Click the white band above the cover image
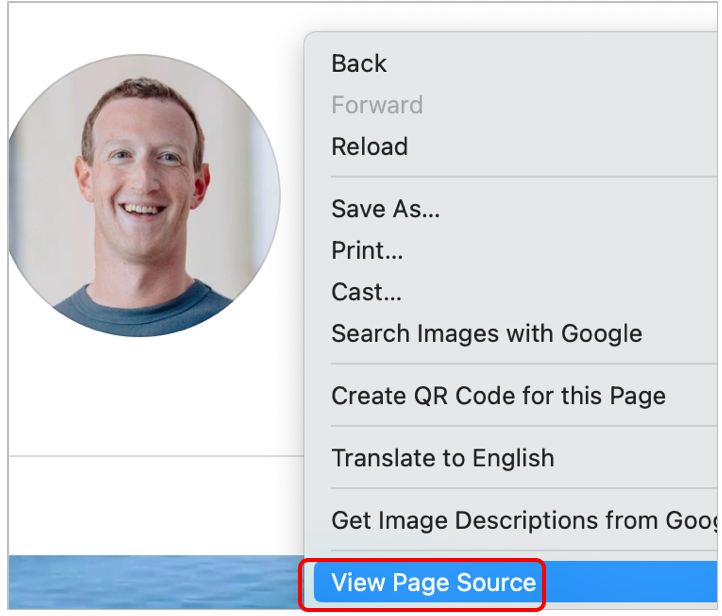The image size is (722, 616). 150,505
